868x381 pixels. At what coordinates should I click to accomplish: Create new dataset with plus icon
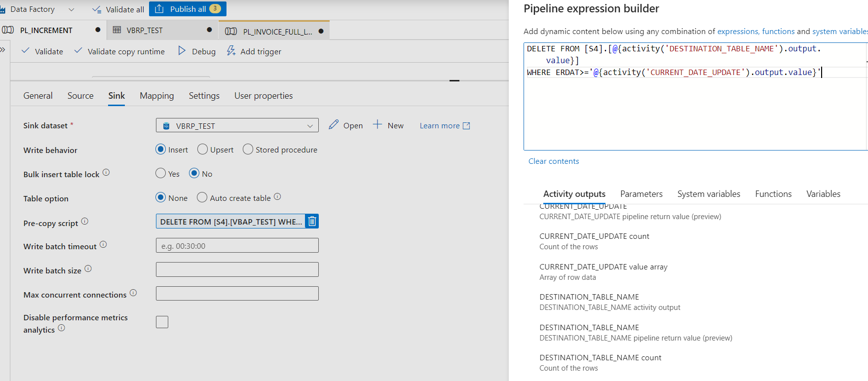tap(377, 125)
